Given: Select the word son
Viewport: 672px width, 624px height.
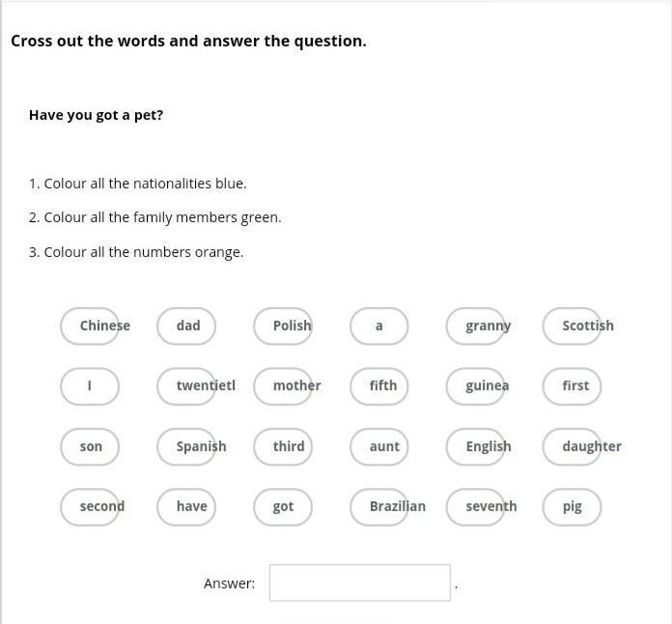Looking at the screenshot, I should pyautogui.click(x=90, y=447).
